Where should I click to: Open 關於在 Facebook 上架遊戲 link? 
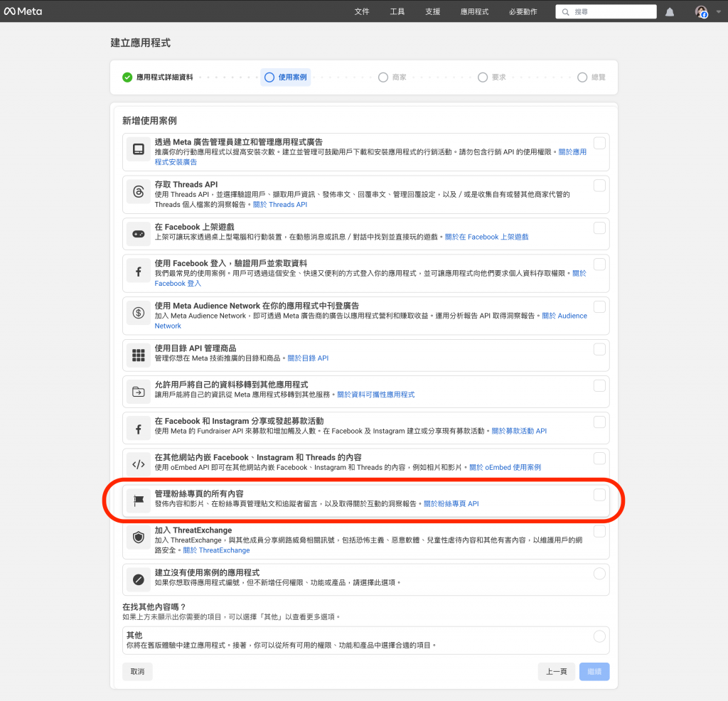[486, 237]
